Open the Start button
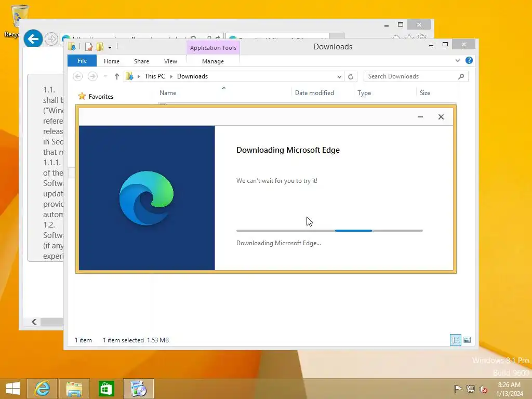The width and height of the screenshot is (532, 399). click(x=13, y=389)
